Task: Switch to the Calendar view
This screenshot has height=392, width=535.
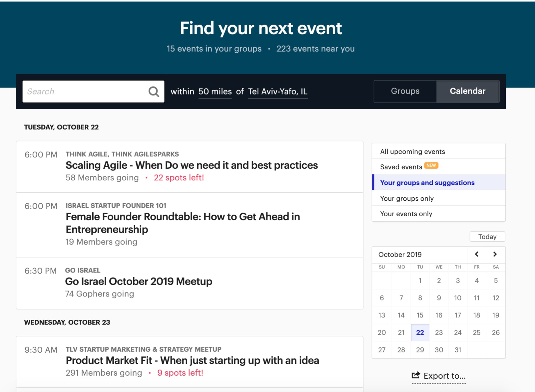Action: tap(468, 91)
